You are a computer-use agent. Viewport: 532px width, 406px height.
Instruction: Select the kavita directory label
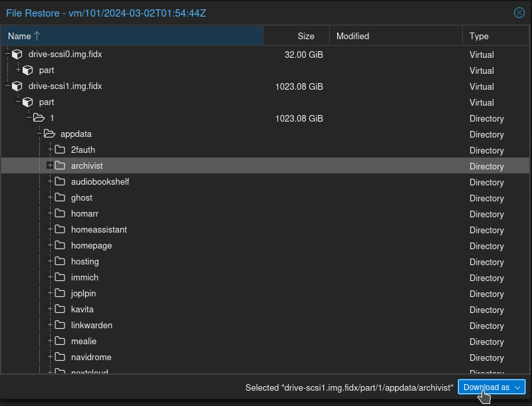[82, 310]
